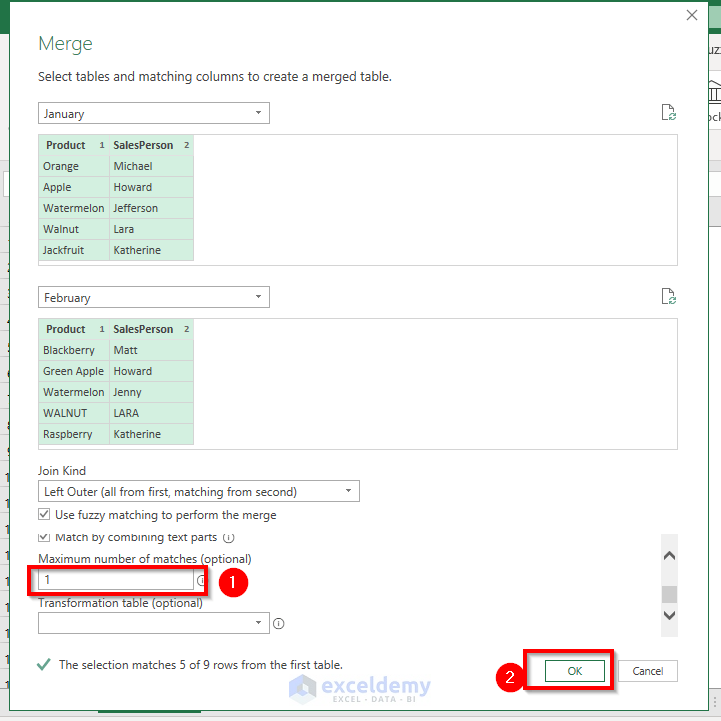The height and width of the screenshot is (721, 721).
Task: Click the Raspberry cell in February table
Action: [74, 434]
